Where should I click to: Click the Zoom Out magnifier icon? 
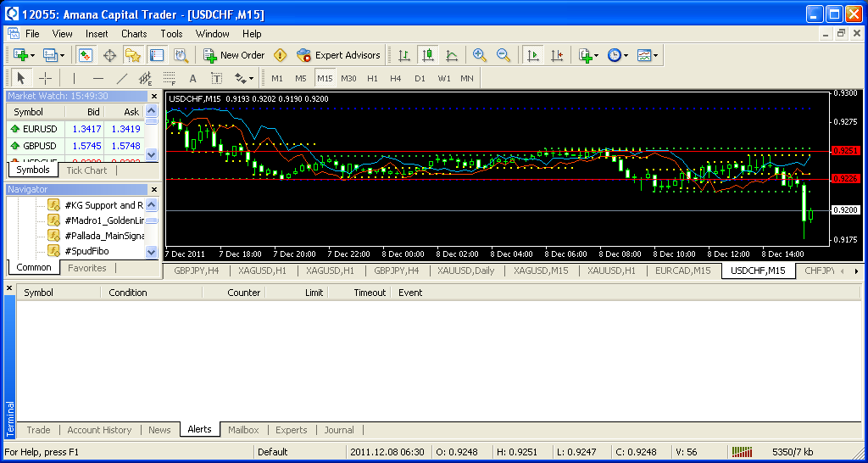[504, 55]
